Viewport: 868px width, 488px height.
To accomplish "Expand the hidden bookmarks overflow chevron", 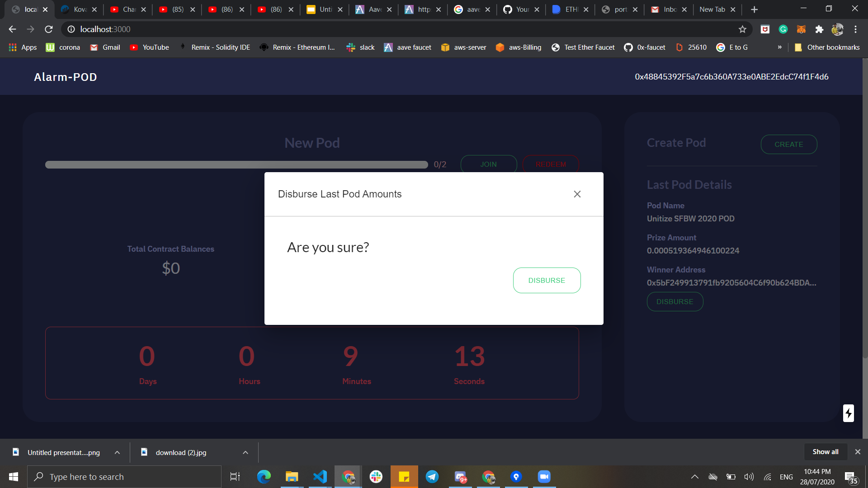I will [779, 47].
